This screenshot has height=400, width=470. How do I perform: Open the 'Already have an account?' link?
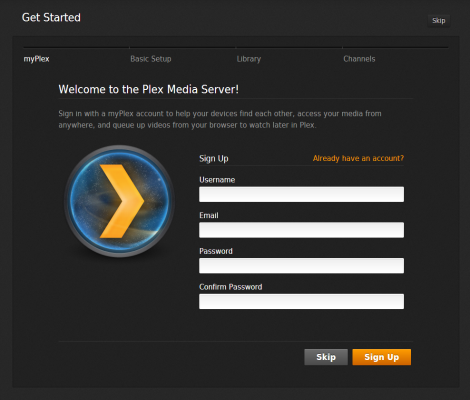358,158
